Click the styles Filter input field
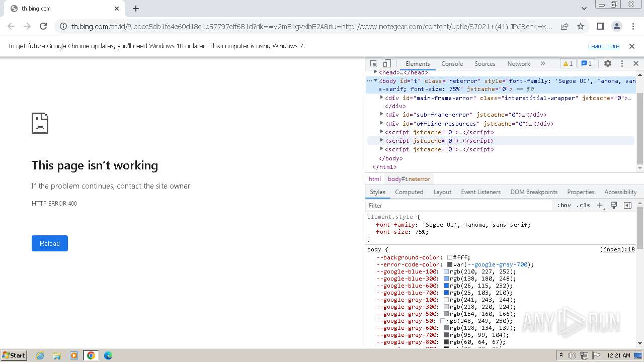The image size is (644, 362). [x=459, y=205]
